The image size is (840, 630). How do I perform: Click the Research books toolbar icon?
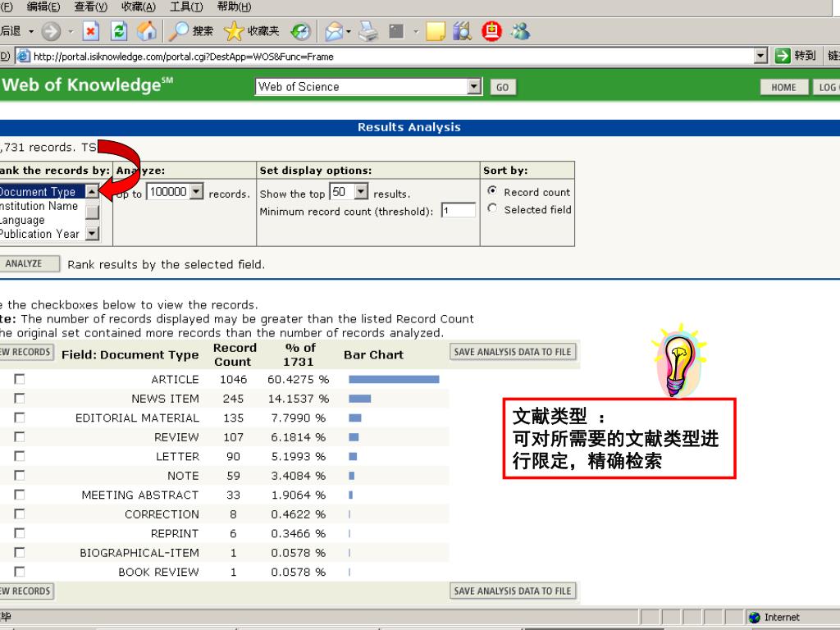[463, 32]
